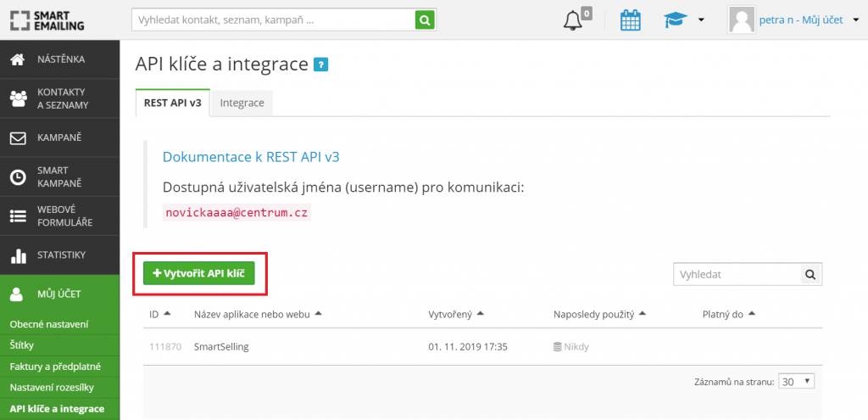Sort by the Vytvořený column header
The image size is (868, 420).
(456, 314)
